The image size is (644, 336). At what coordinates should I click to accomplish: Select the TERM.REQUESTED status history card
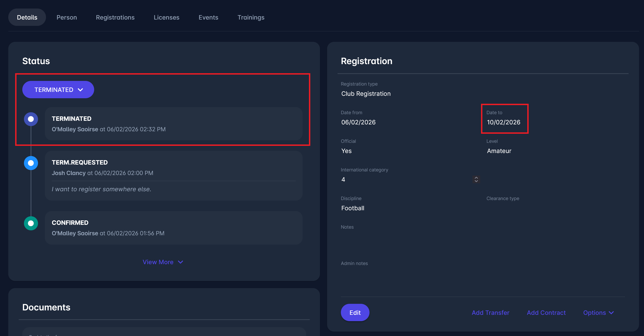pyautogui.click(x=173, y=176)
